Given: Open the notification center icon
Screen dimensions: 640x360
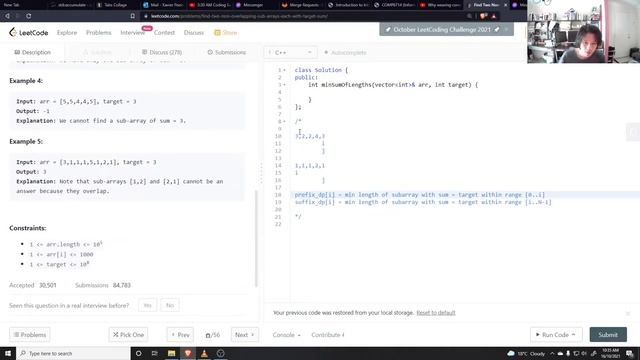Looking at the screenshot, I should (x=630, y=353).
